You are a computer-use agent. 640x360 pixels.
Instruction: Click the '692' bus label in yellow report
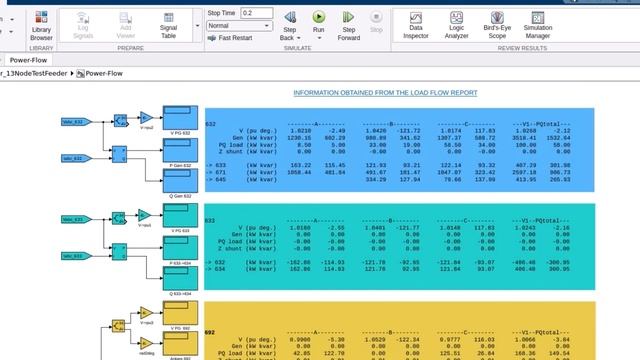click(209, 333)
